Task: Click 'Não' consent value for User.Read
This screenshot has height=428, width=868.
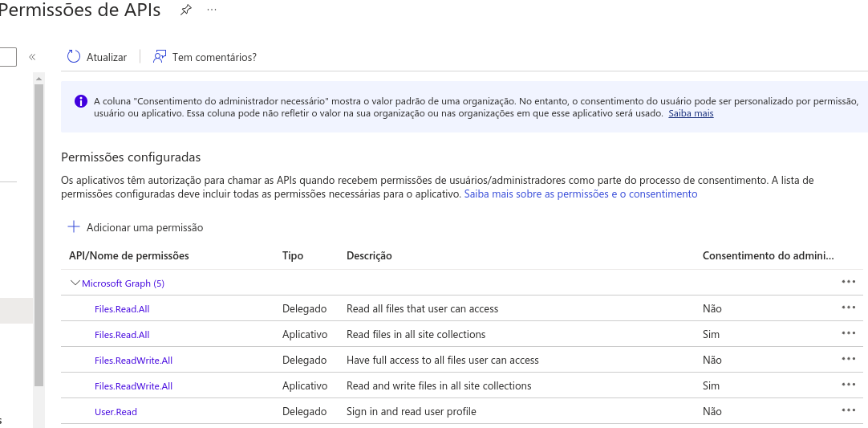Action: 712,411
